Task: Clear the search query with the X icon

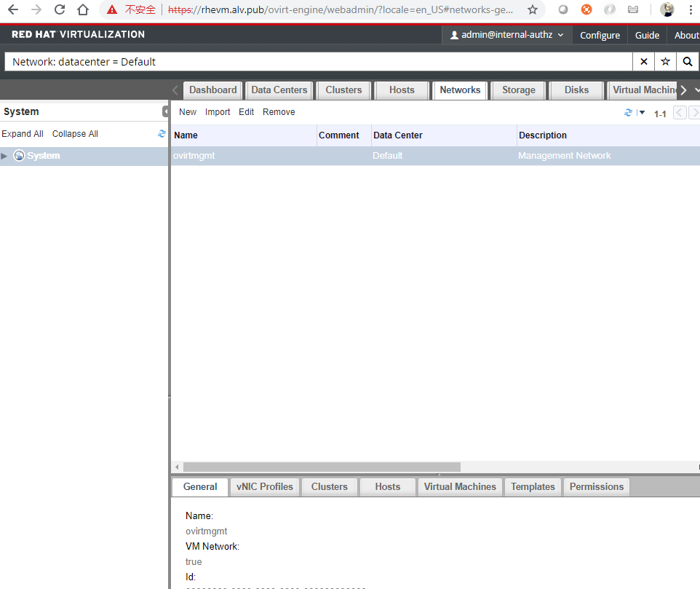Action: pyautogui.click(x=644, y=62)
